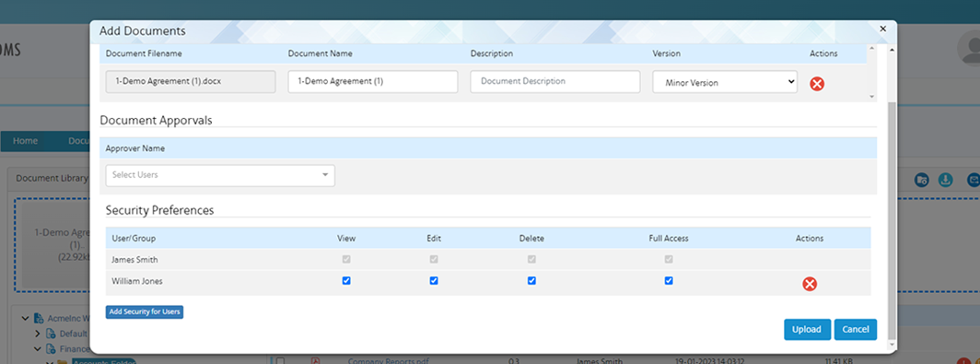
Task: Collapse the AcmeInc workspace tree node
Action: click(25, 318)
